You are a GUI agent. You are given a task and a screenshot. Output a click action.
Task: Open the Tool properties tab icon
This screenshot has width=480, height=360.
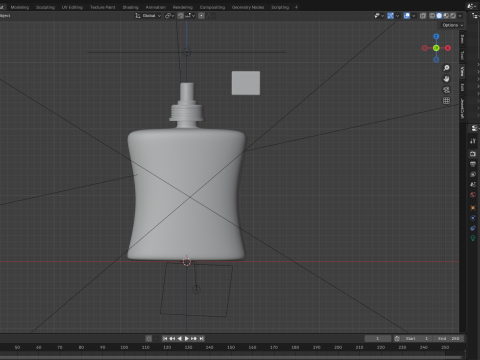473,141
